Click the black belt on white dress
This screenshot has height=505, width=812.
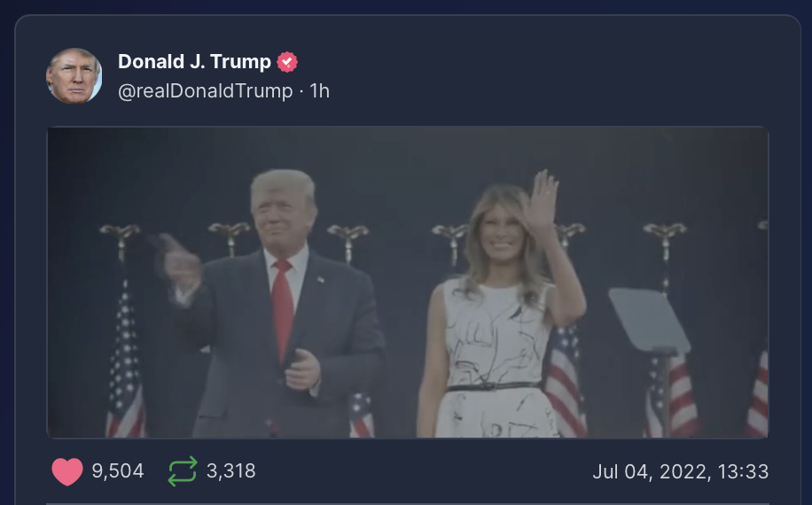tap(493, 386)
